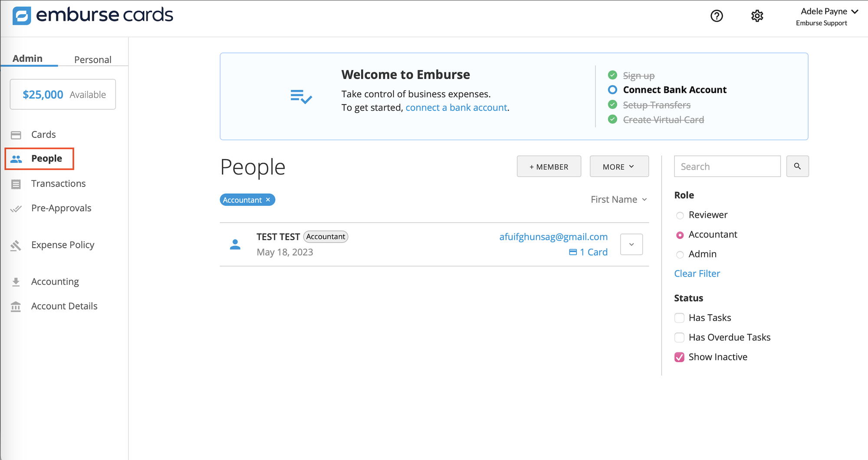Open Accounting via the download icon
868x460 pixels.
[x=16, y=282]
